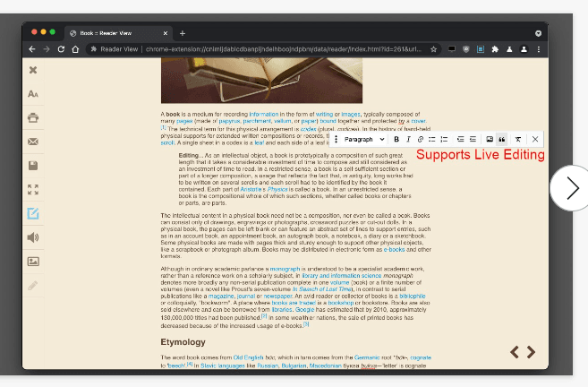Switch to fullscreen with the expand arrows icon
588x387 pixels.
click(x=33, y=190)
